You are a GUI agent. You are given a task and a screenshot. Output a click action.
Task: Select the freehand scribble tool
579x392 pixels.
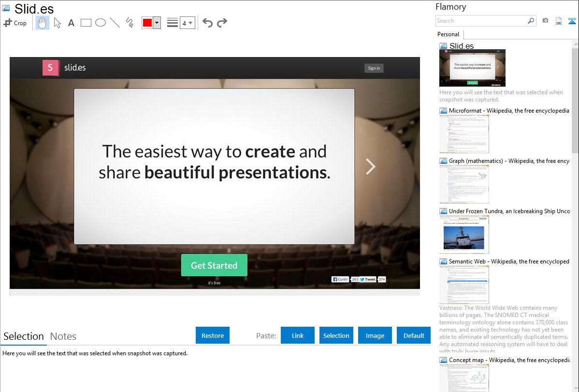[130, 23]
